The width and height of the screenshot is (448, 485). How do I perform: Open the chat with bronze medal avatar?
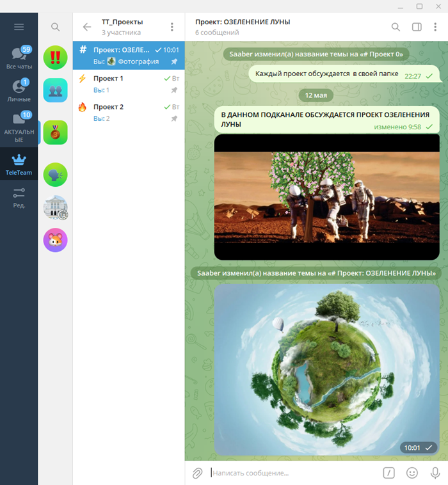point(56,132)
